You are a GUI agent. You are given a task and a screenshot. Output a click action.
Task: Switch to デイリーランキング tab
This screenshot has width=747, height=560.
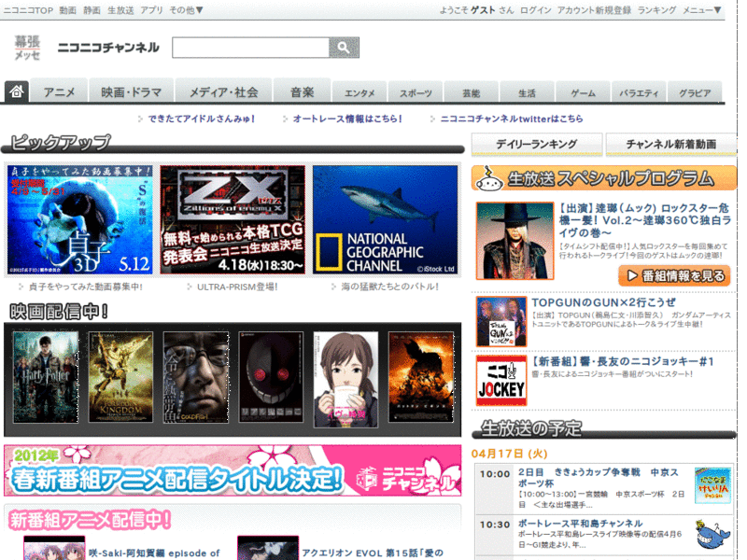[x=537, y=144]
